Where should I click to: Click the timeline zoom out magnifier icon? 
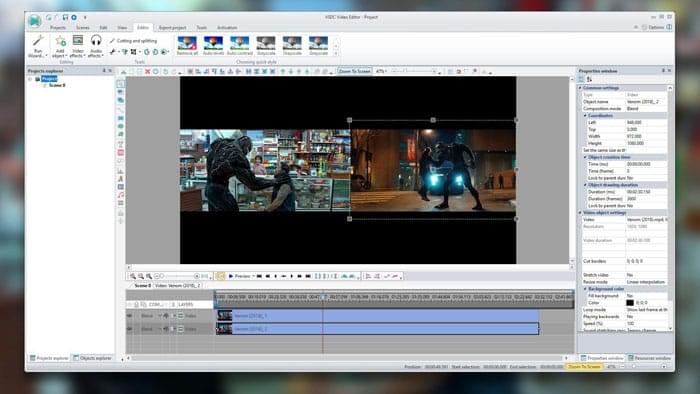[141, 276]
